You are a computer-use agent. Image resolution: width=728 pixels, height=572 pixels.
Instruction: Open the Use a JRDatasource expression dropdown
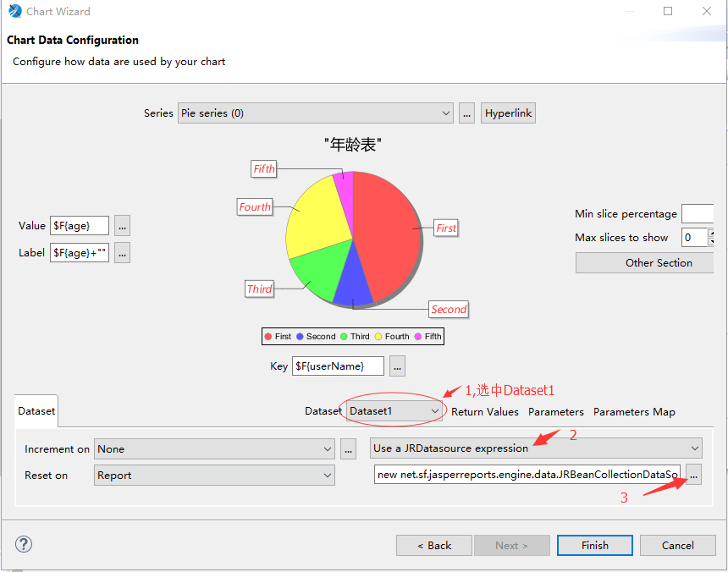(536, 448)
